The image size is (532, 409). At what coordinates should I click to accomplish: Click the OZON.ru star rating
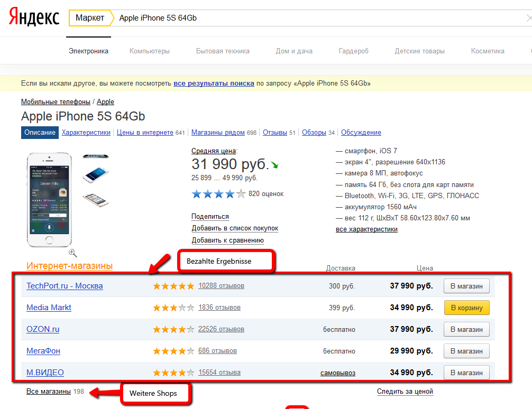173,330
